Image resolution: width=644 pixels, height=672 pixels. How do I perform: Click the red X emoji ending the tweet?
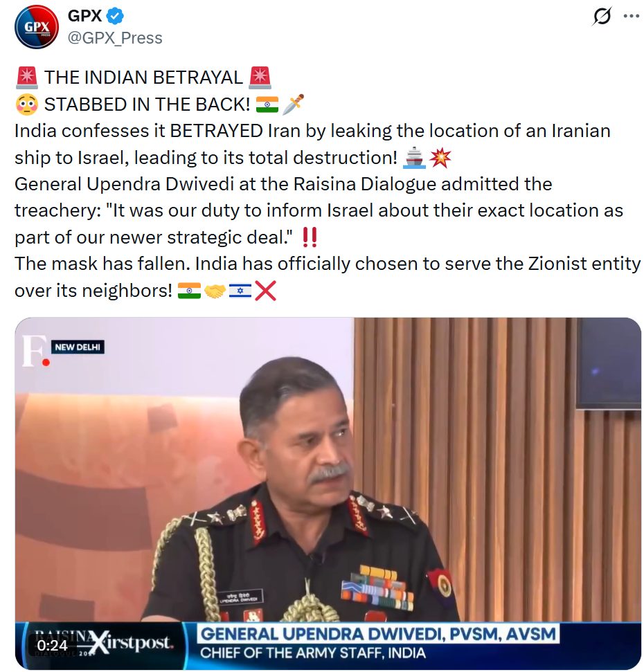pyautogui.click(x=265, y=291)
